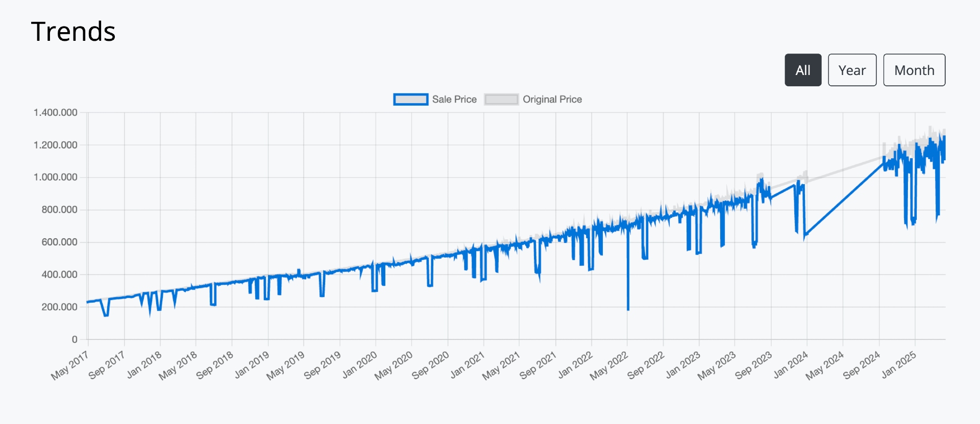Click the 0 y-axis label
Screen dimensions: 980x424
coord(75,339)
